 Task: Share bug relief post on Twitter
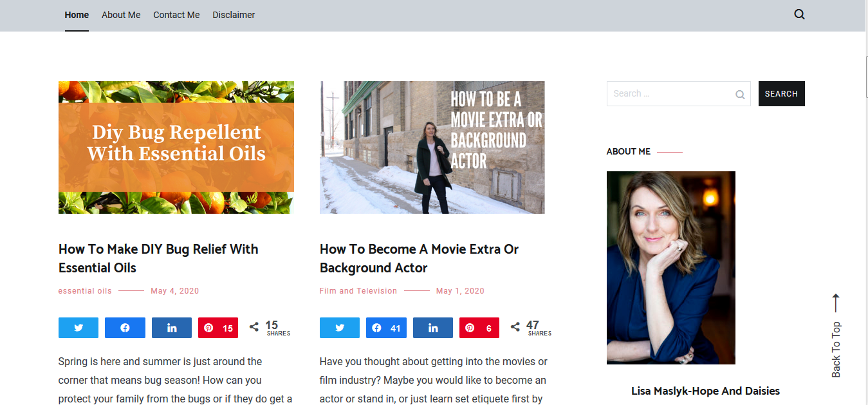[x=78, y=328]
